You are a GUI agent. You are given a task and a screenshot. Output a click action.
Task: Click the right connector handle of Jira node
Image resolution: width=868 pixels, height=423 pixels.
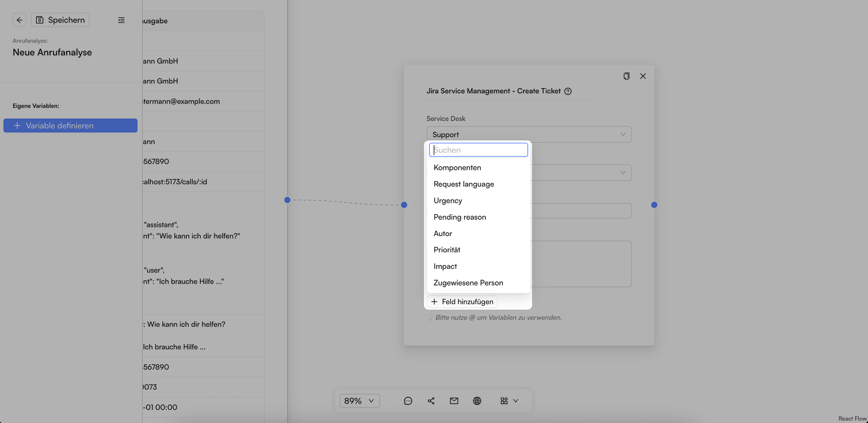654,205
